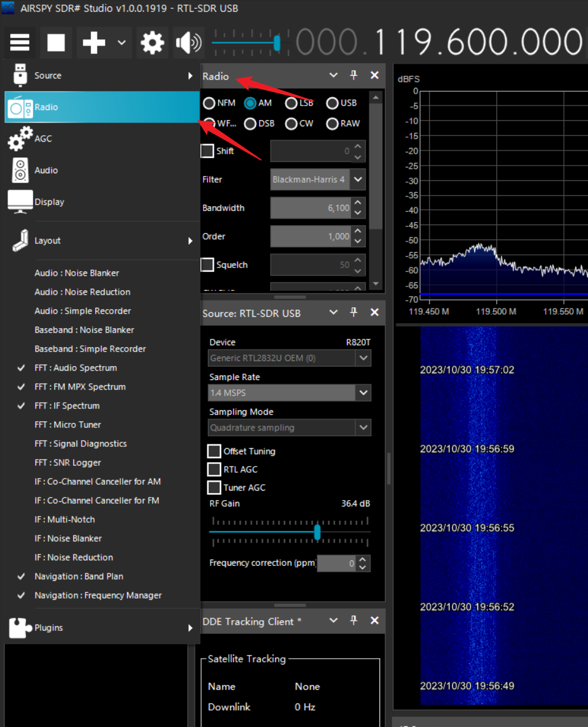Select the USB radio mode
Screen dimensions: 588x727
[x=333, y=103]
